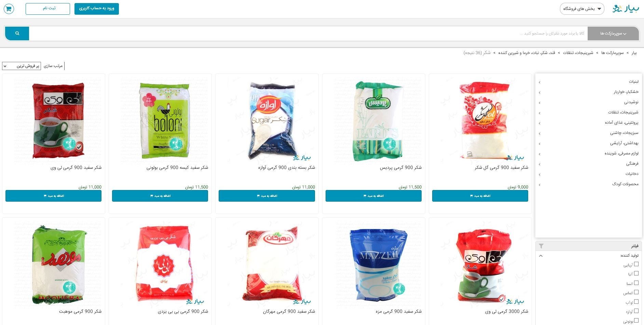644x325 pixels.
Task: Expand the نوشیدنی category arrow
Action: 539,103
